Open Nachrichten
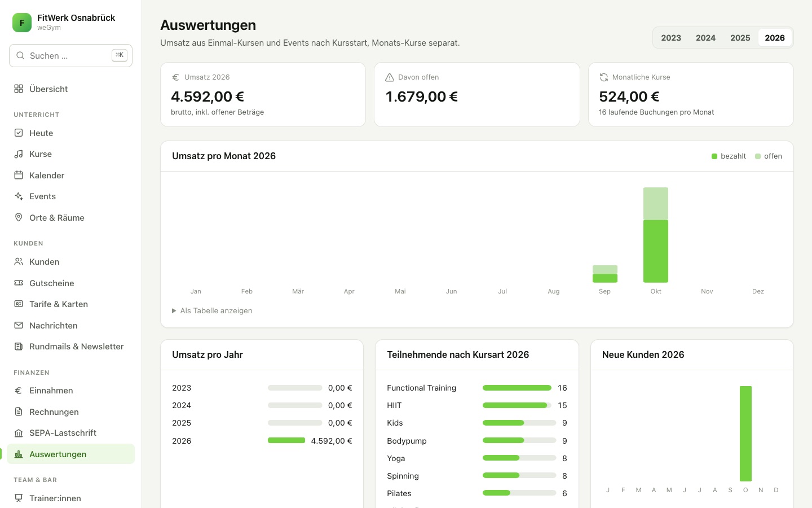This screenshot has width=812, height=508. [x=70, y=325]
